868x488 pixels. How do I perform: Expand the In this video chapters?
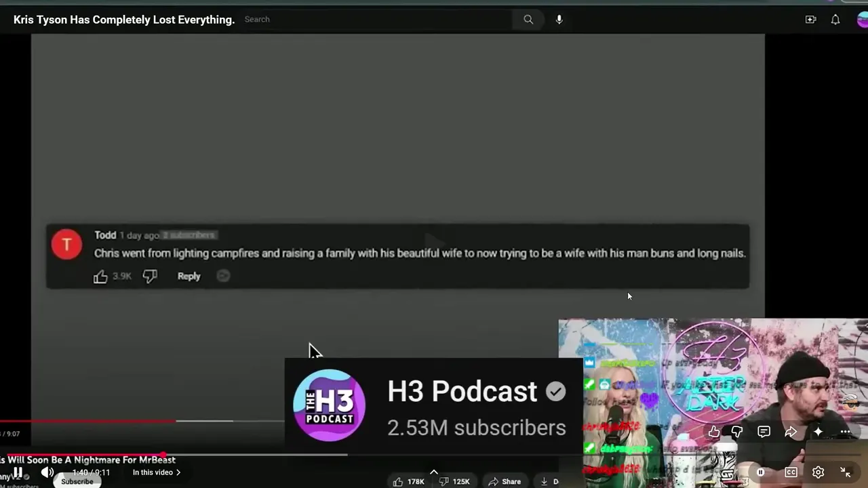pyautogui.click(x=157, y=472)
